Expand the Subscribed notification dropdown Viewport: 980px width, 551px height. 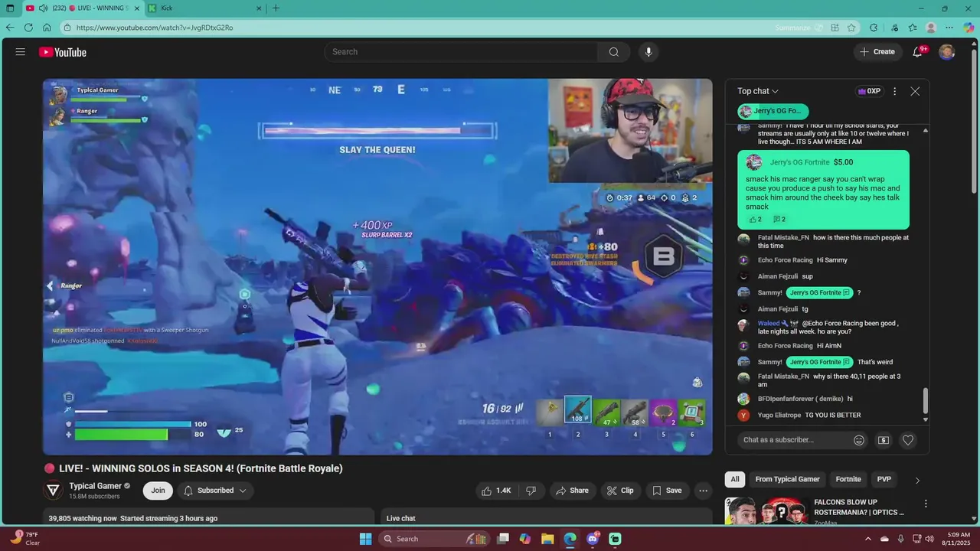pyautogui.click(x=215, y=491)
